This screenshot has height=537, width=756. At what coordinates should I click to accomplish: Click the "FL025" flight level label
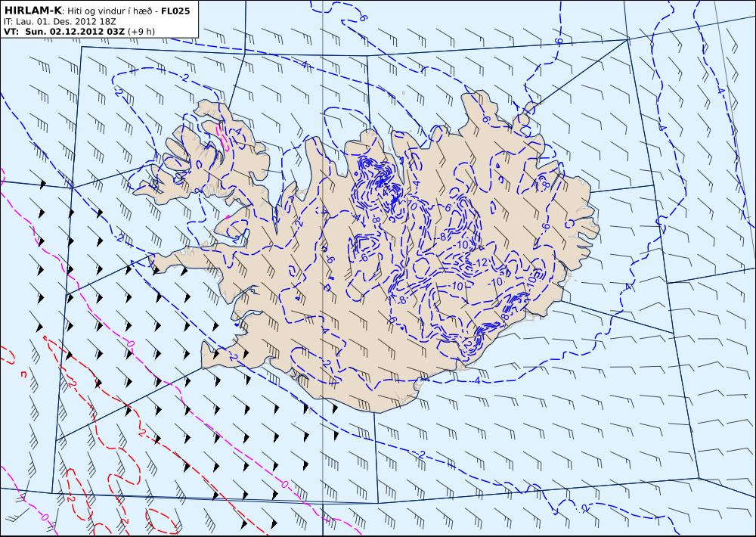pyautogui.click(x=175, y=11)
